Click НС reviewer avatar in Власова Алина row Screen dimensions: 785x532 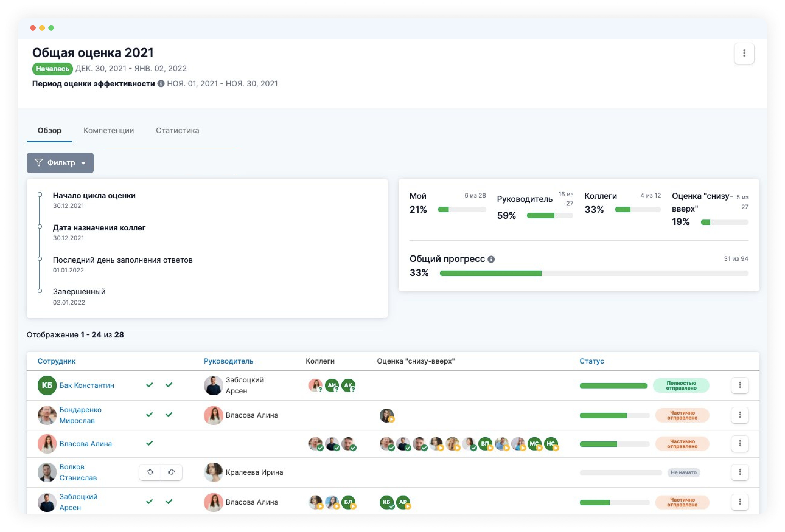pos(551,444)
